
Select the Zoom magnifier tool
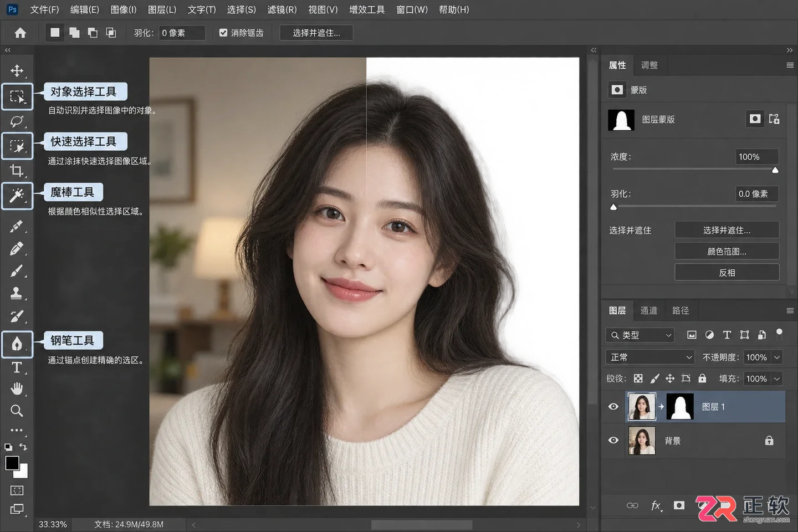coord(17,411)
